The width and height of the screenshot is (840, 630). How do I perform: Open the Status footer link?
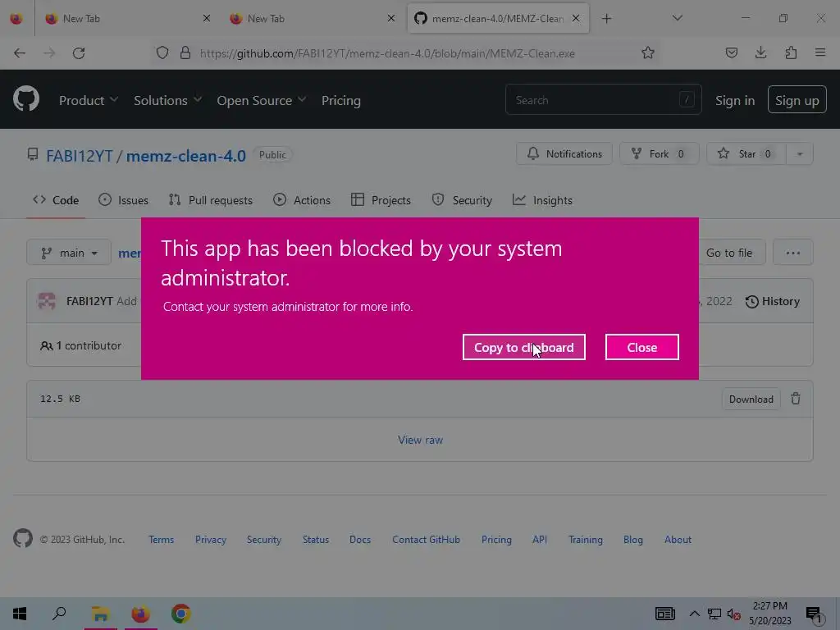click(316, 540)
